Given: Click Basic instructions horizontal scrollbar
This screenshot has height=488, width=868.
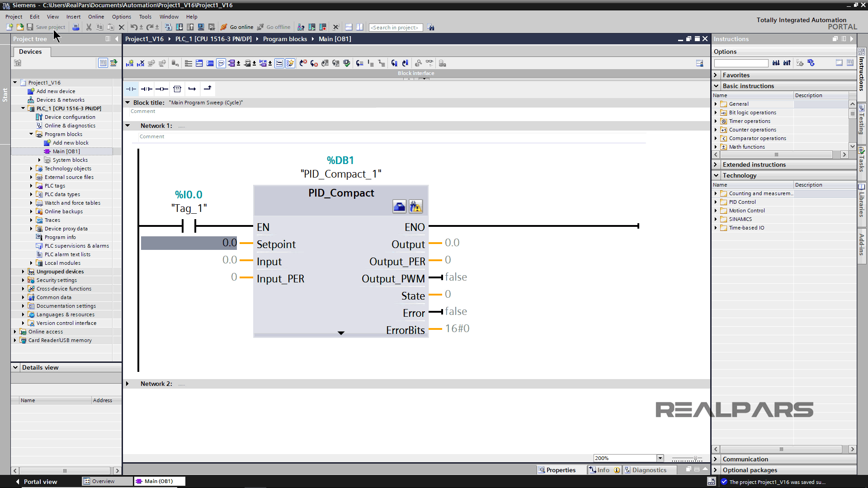Looking at the screenshot, I should click(777, 155).
